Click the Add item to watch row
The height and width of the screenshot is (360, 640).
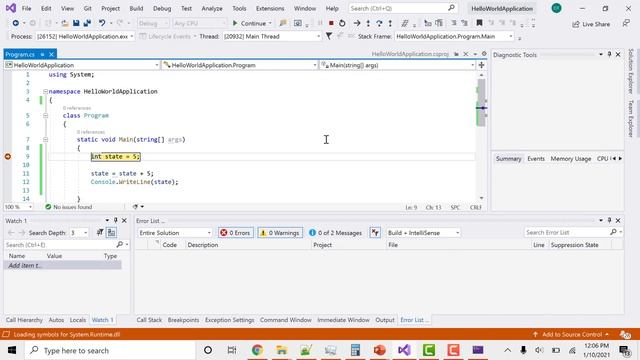62,265
